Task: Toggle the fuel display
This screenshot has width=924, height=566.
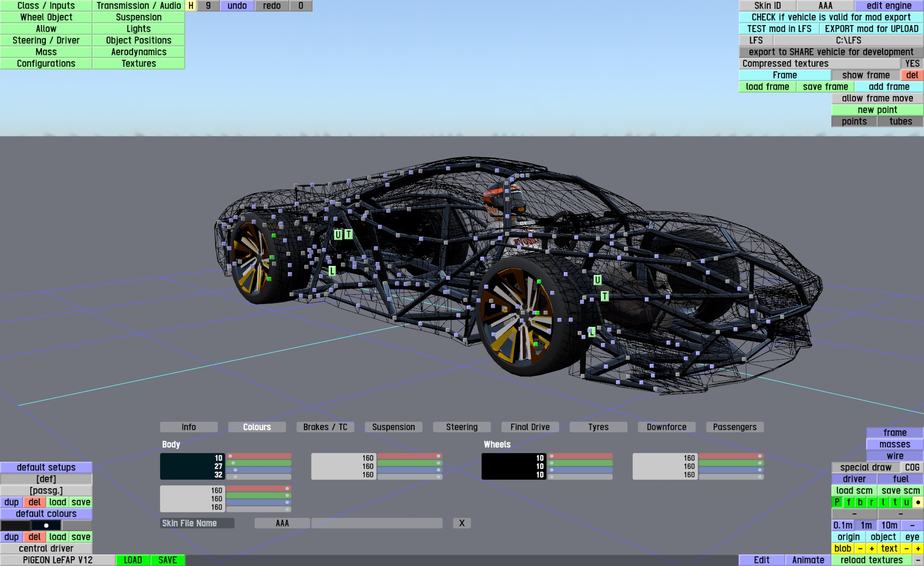Action: (x=900, y=479)
